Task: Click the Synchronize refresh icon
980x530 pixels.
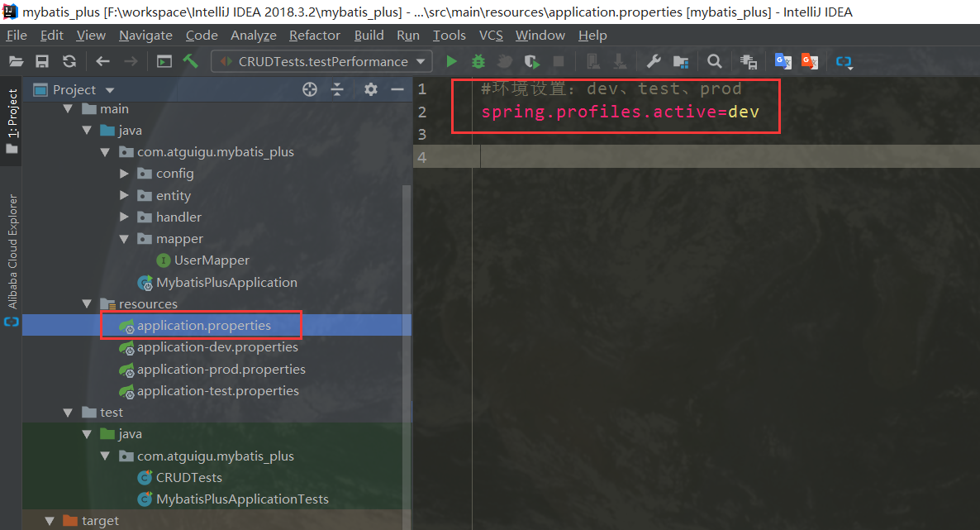Action: (x=69, y=61)
